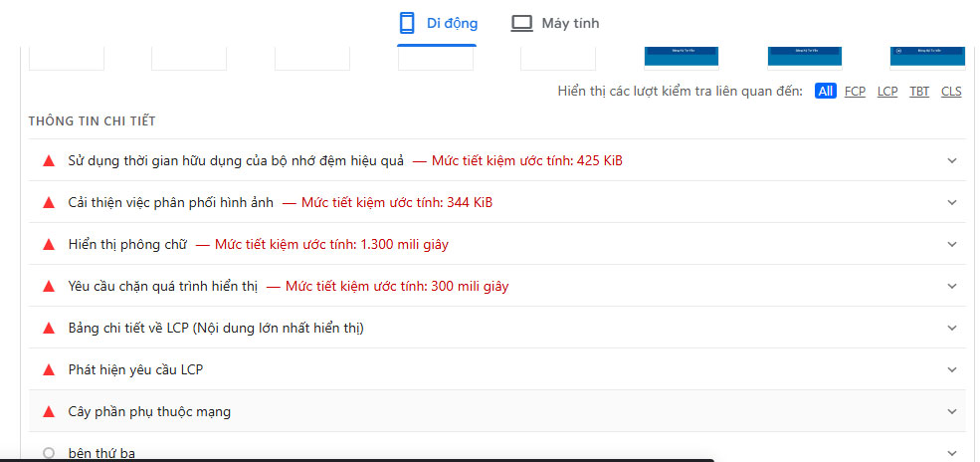Viewport: 980px width, 462px height.
Task: Click red triangle beside Hiển thị phông chữ
Action: coord(49,244)
